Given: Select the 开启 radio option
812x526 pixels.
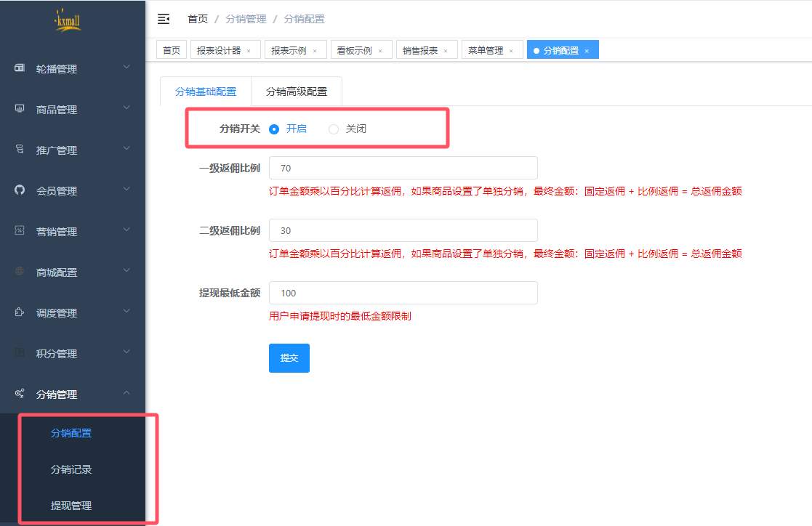Looking at the screenshot, I should 274,129.
